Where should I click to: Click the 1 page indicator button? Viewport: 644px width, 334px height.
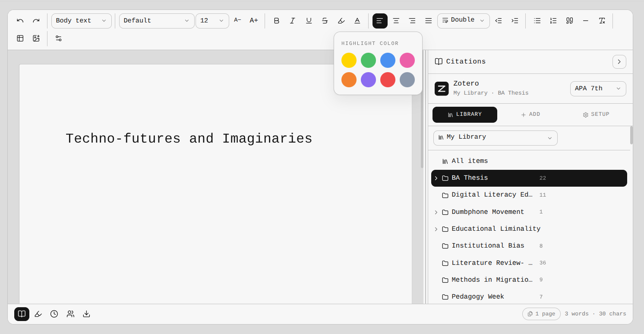tap(541, 314)
